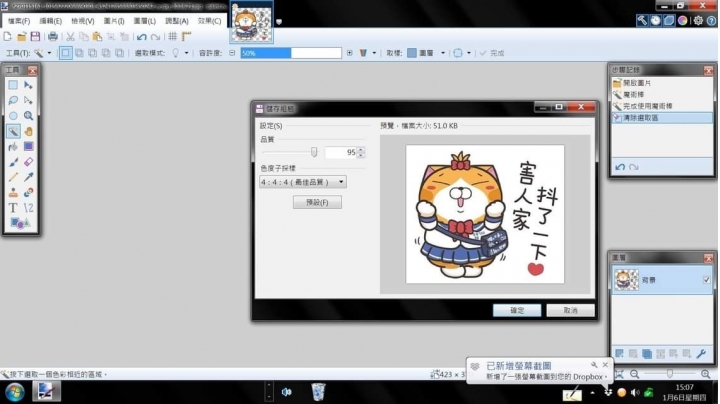Click the volume speaker tray icon
This screenshot has width=720, height=404.
pyautogui.click(x=635, y=393)
